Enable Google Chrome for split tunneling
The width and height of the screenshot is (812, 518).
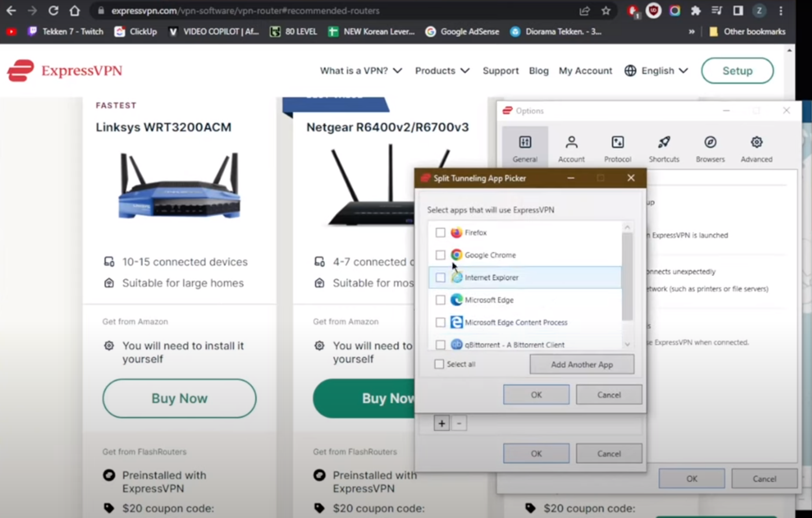440,255
